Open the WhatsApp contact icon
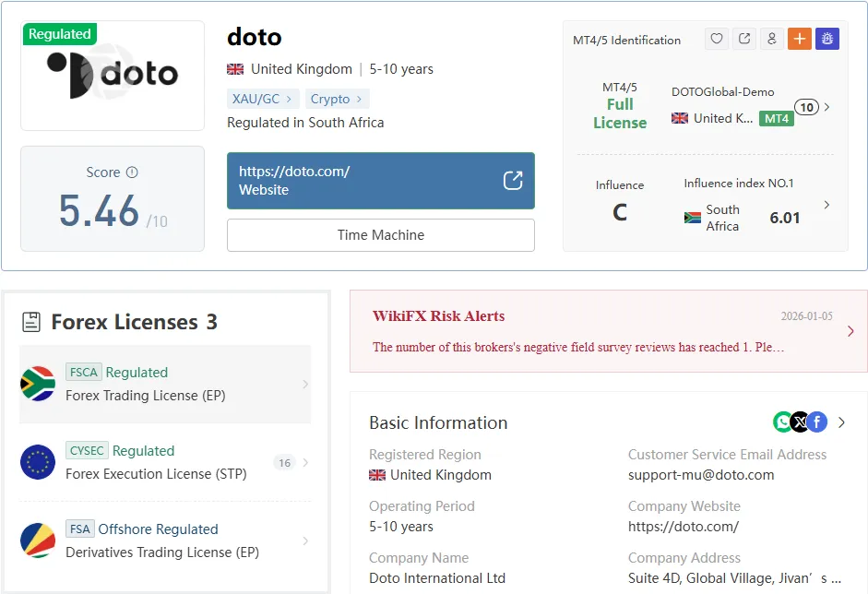The image size is (868, 594). click(x=783, y=422)
